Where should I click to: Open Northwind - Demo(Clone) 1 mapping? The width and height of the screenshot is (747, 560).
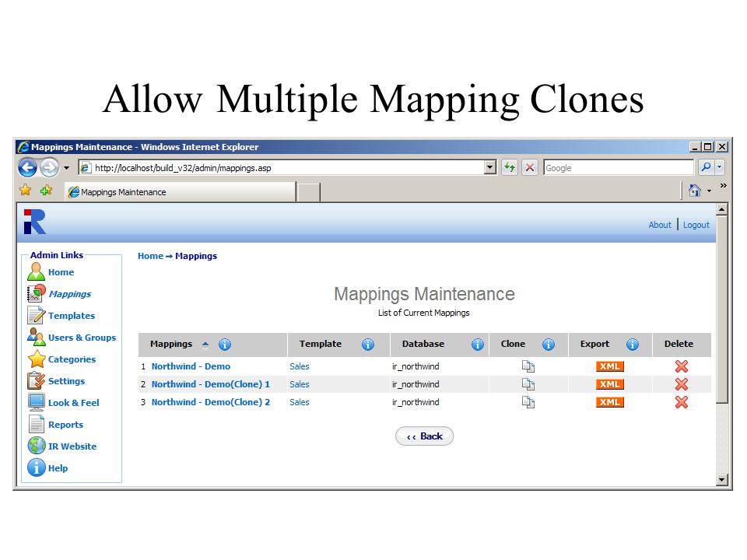[x=211, y=384]
